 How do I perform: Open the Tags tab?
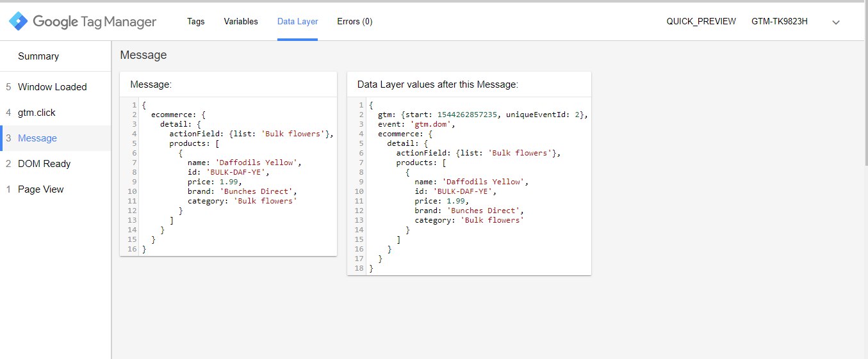196,21
